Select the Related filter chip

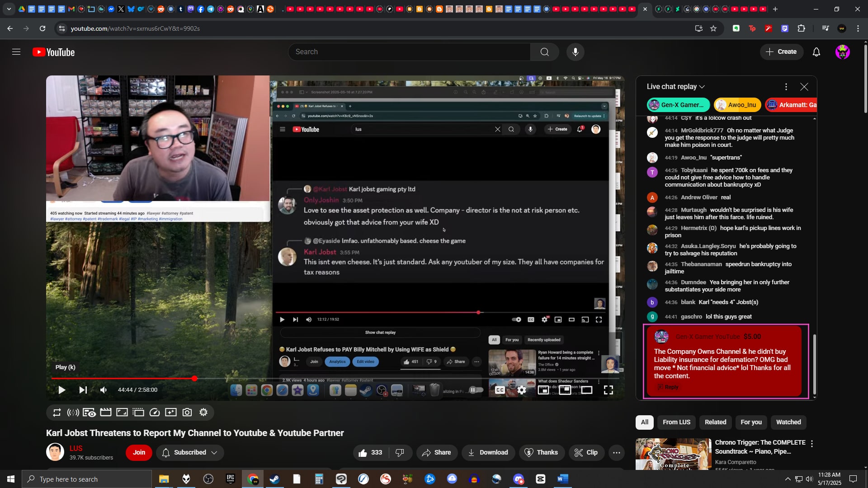pos(715,422)
